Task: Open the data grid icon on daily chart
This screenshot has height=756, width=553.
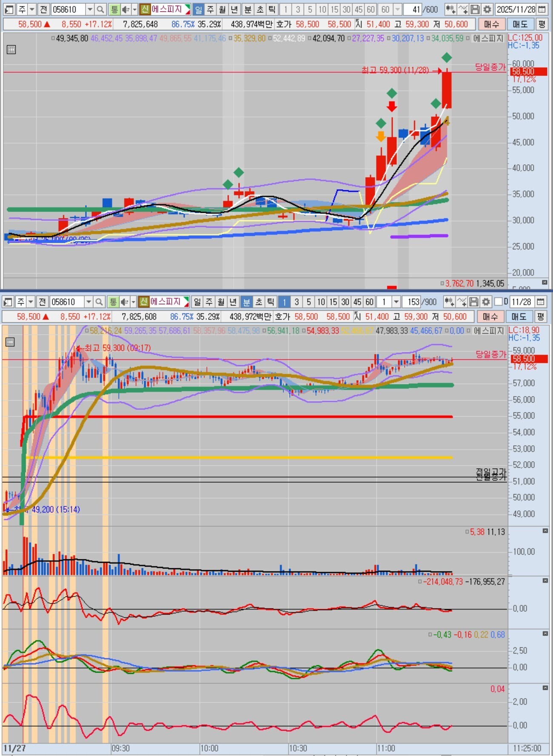Action: (11, 50)
